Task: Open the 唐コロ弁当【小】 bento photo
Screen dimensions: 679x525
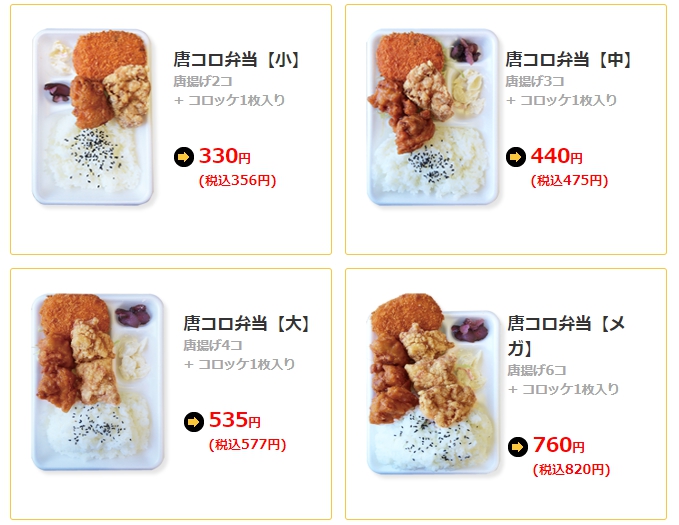Action: click(93, 117)
